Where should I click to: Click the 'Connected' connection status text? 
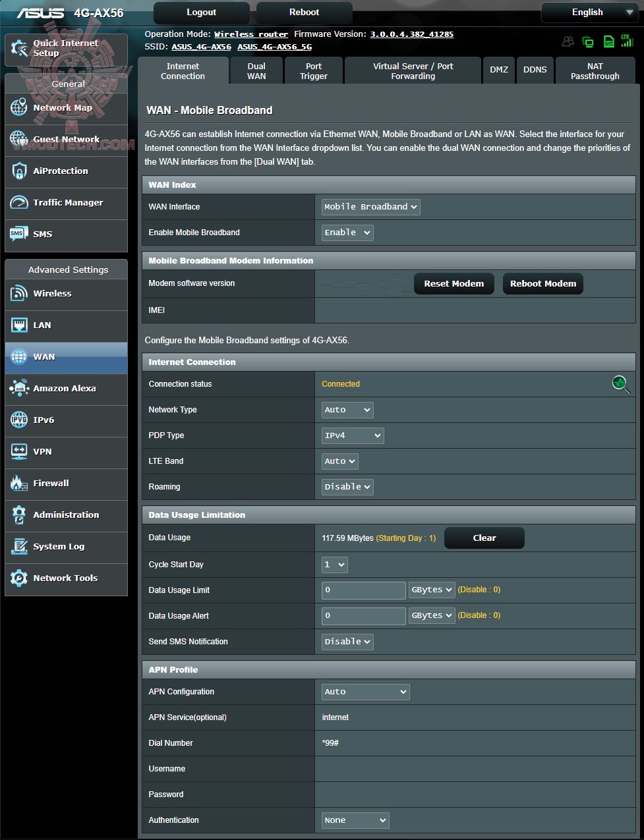[341, 384]
